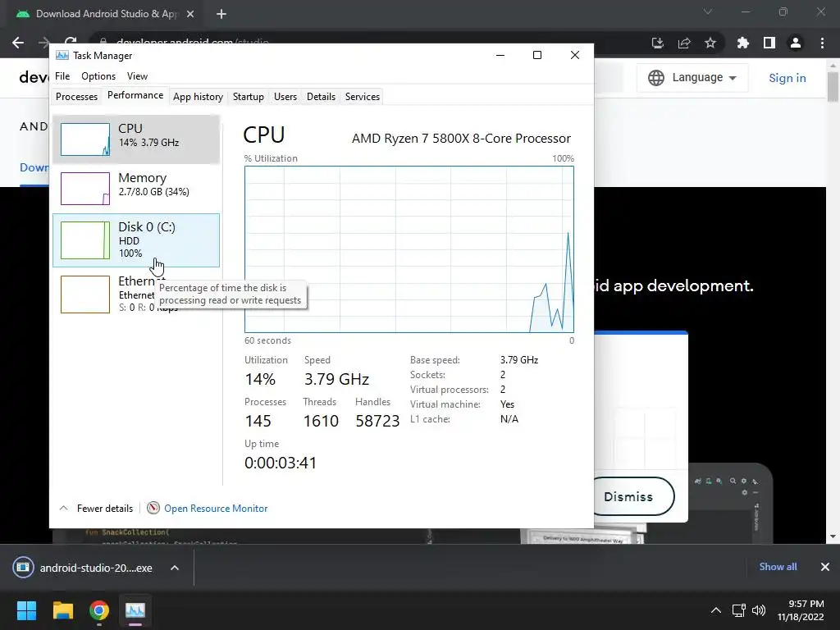Viewport: 840px width, 630px height.
Task: Click the Resource Monitor gauge icon
Action: pyautogui.click(x=153, y=508)
